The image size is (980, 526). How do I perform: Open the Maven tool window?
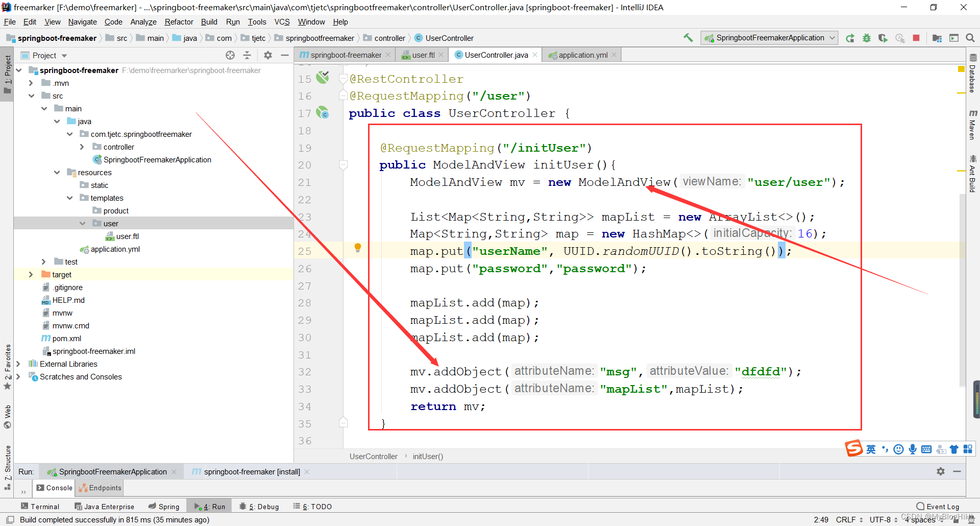click(973, 124)
